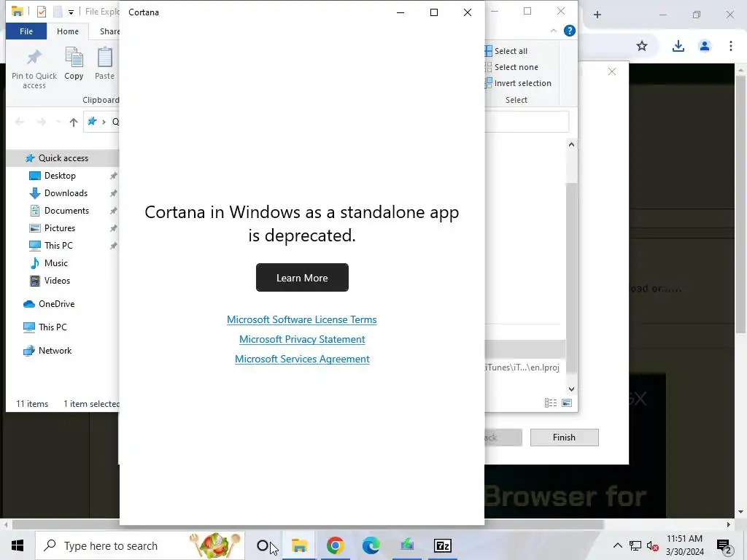Open the Windows Start menu
747x560 pixels.
[18, 545]
